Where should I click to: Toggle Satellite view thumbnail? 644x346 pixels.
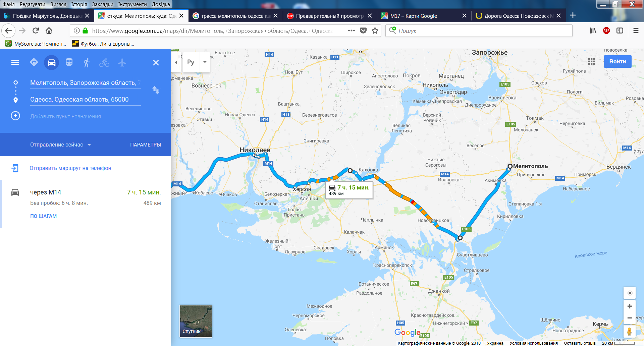196,321
